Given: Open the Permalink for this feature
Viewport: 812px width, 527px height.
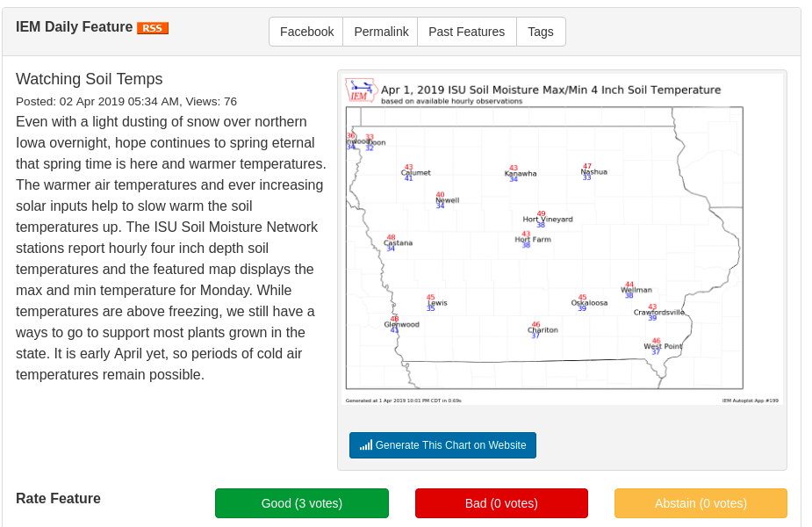Looking at the screenshot, I should point(381,32).
